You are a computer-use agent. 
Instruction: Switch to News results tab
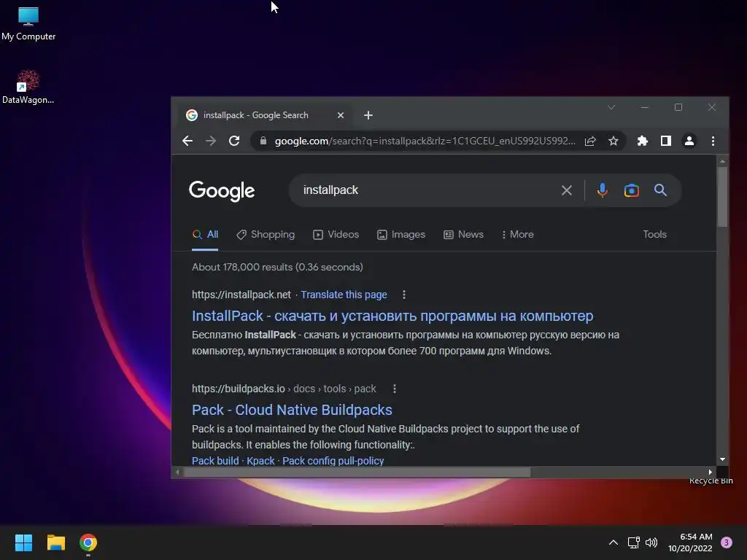click(x=463, y=234)
